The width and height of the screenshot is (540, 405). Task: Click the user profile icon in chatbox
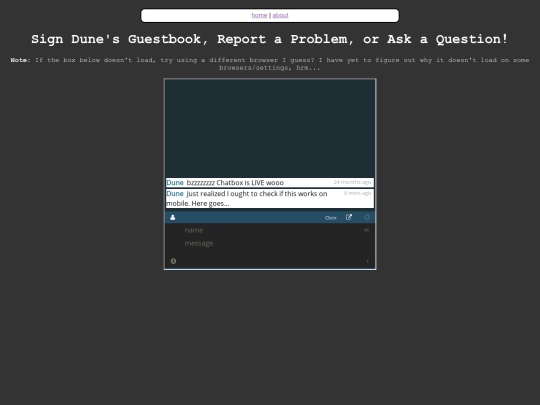pyautogui.click(x=173, y=217)
